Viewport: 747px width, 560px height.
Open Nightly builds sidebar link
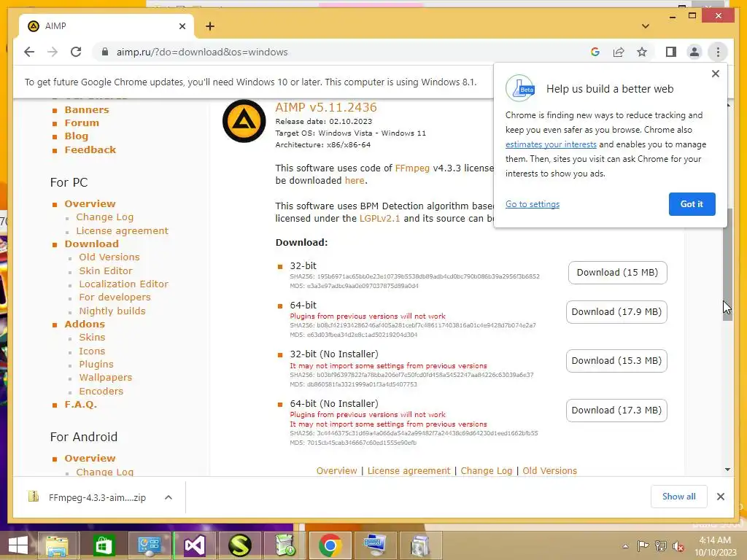tap(112, 311)
